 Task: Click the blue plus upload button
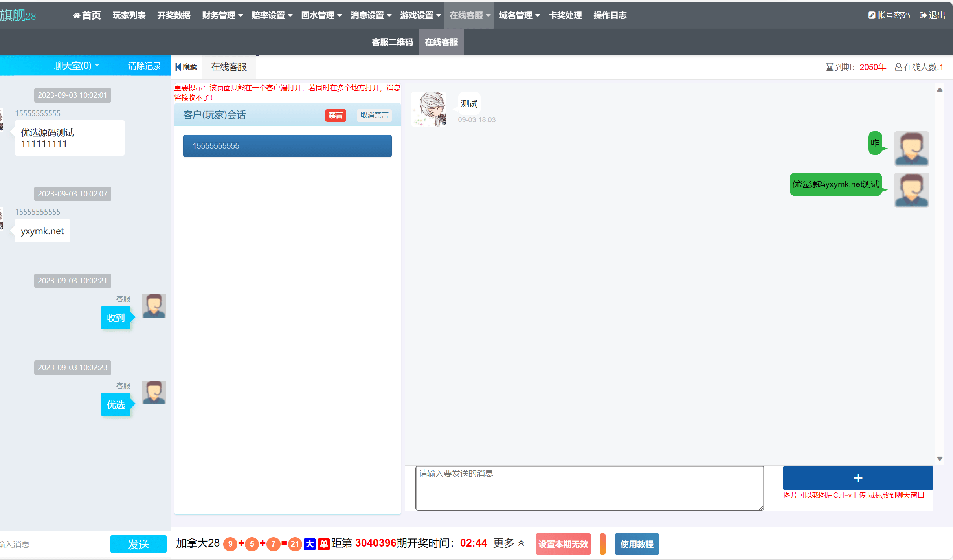(x=858, y=477)
